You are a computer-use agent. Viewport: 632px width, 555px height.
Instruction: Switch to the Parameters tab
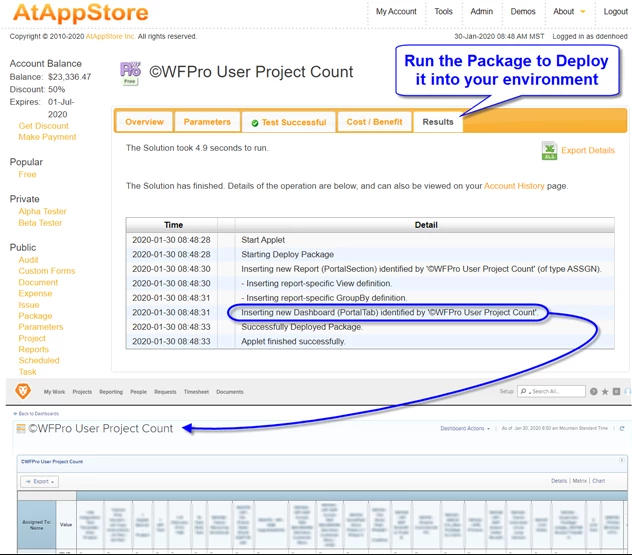pyautogui.click(x=207, y=122)
